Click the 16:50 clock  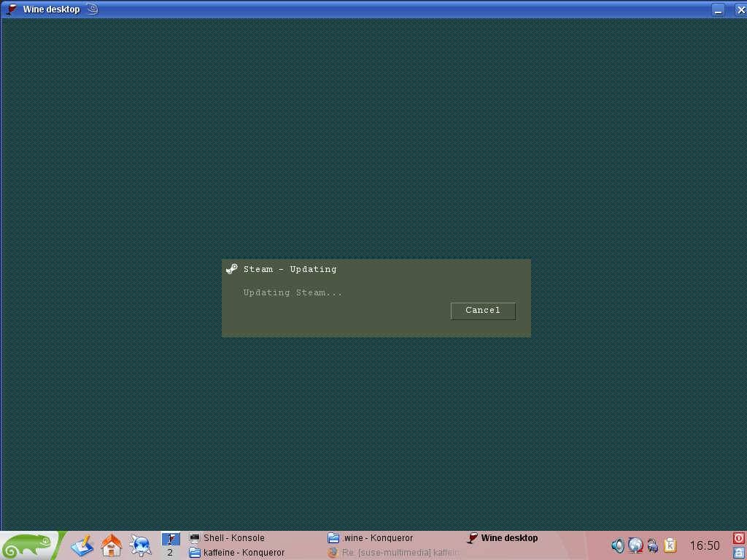705,545
